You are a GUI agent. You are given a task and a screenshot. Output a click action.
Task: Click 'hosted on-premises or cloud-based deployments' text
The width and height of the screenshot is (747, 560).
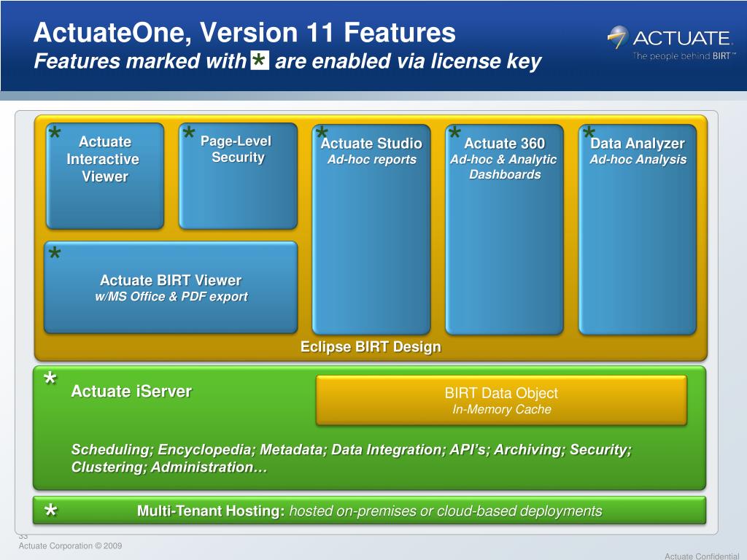coord(446,511)
